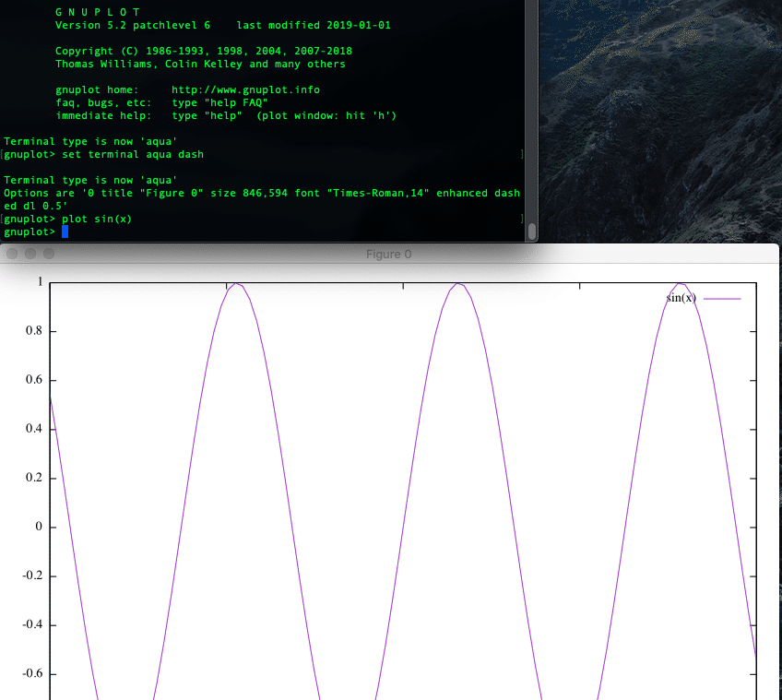Click the 0.6 y-axis tick label
This screenshot has height=700, width=782.
tap(34, 380)
